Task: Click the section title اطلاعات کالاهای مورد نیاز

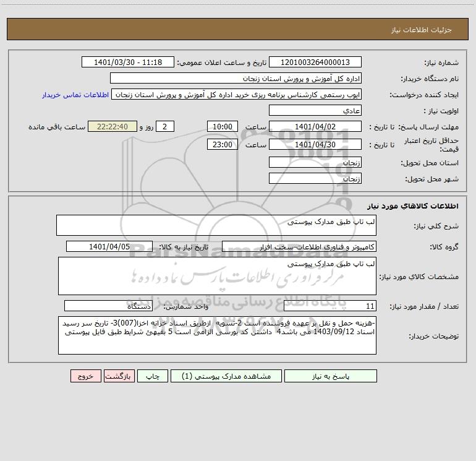Action: [413, 206]
